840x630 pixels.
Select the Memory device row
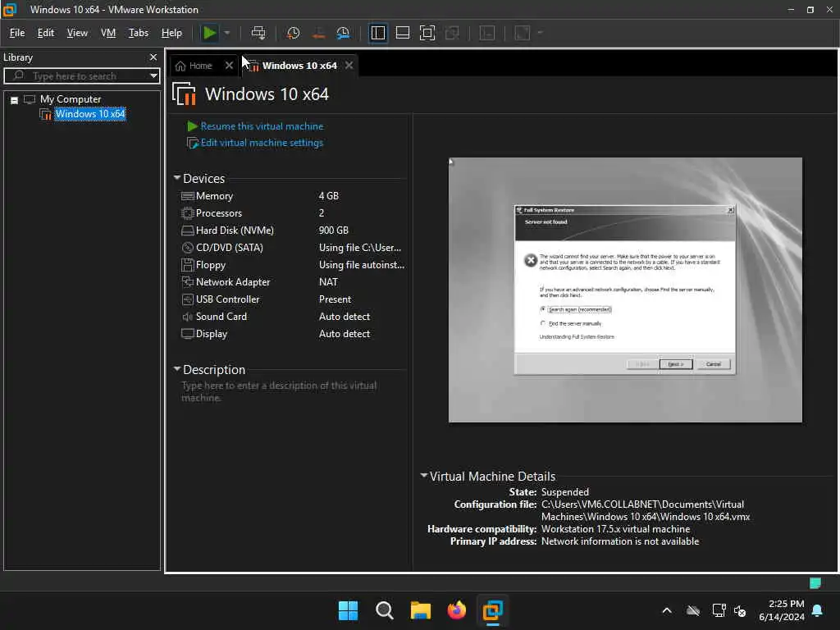click(x=293, y=196)
